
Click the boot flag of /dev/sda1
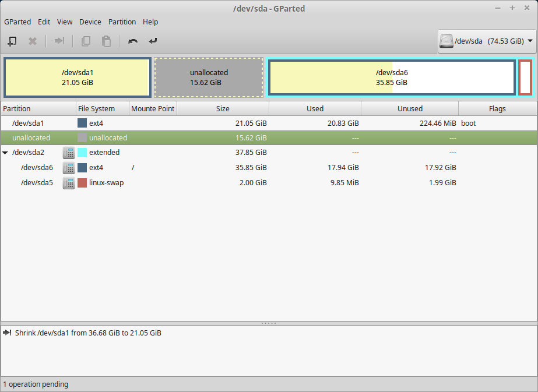point(469,123)
